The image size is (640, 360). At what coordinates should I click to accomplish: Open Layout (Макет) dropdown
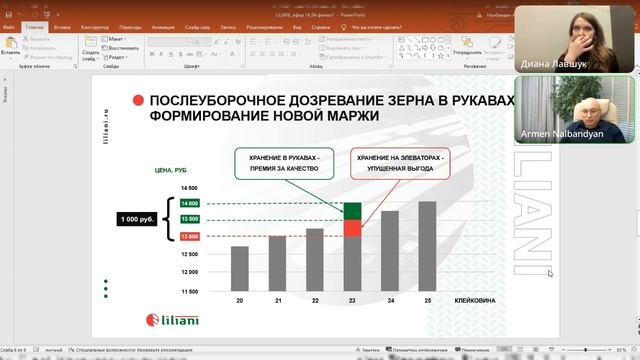pos(114,39)
